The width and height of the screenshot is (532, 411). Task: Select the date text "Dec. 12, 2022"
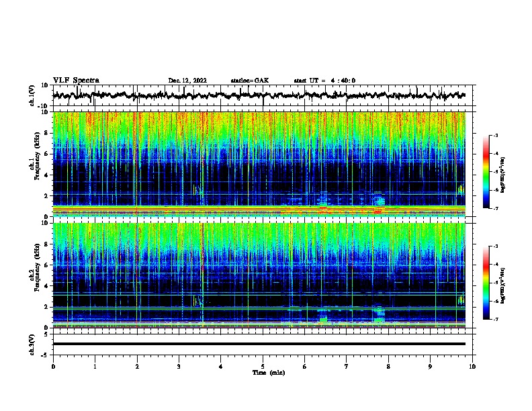tap(187, 81)
